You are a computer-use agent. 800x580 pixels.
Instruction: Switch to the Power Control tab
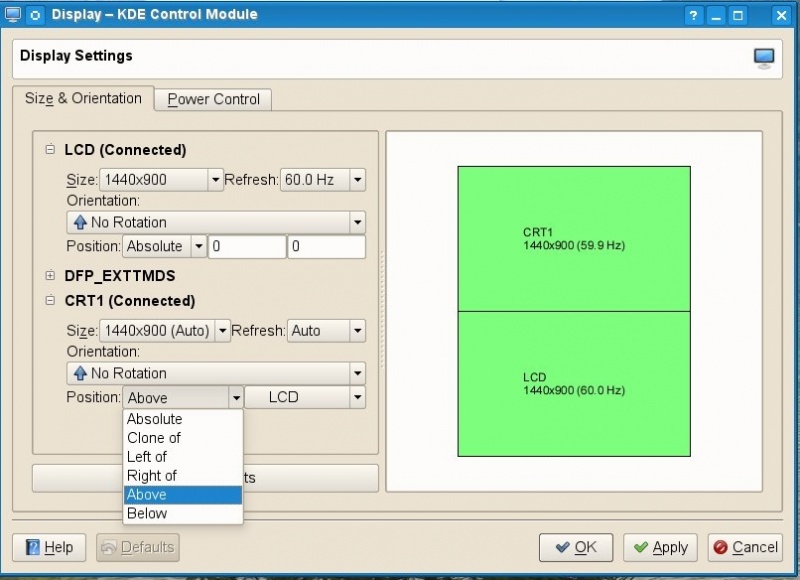pos(213,99)
